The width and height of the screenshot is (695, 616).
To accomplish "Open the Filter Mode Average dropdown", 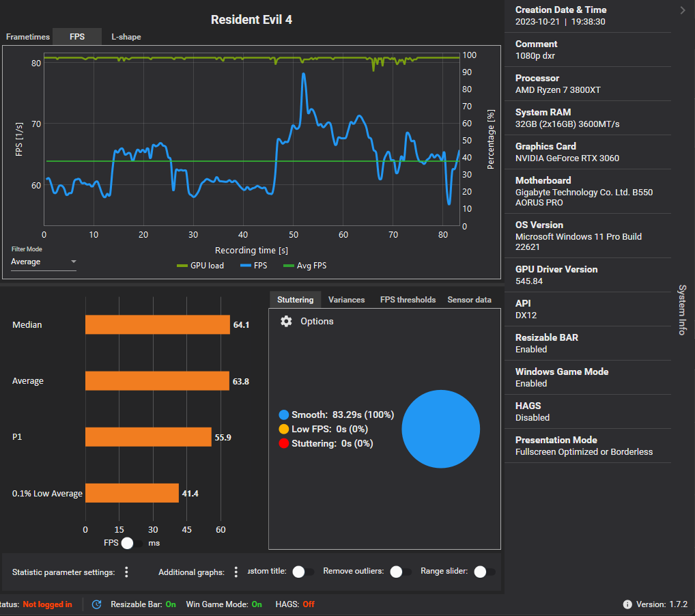I will [44, 262].
